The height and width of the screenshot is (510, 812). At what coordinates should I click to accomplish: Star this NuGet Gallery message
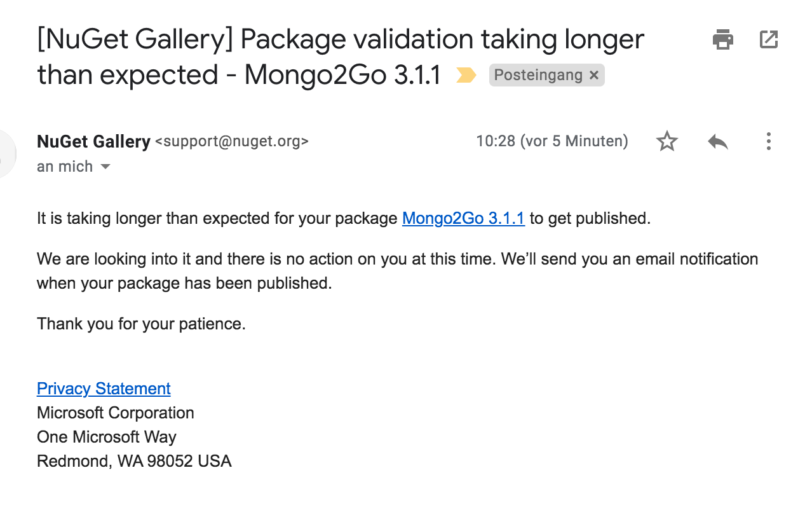pyautogui.click(x=667, y=141)
